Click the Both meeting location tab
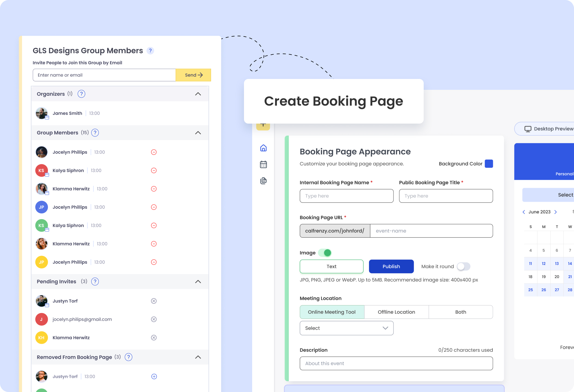Image resolution: width=574 pixels, height=392 pixels. [461, 312]
